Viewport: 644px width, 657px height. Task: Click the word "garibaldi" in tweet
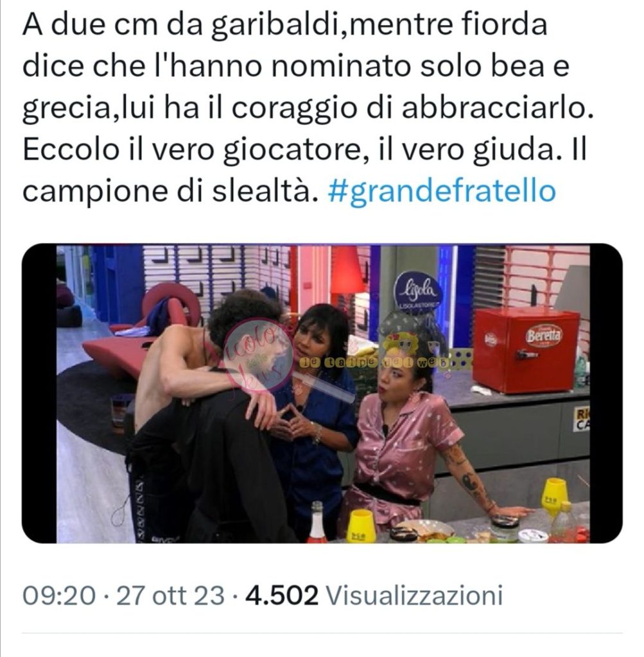277,26
